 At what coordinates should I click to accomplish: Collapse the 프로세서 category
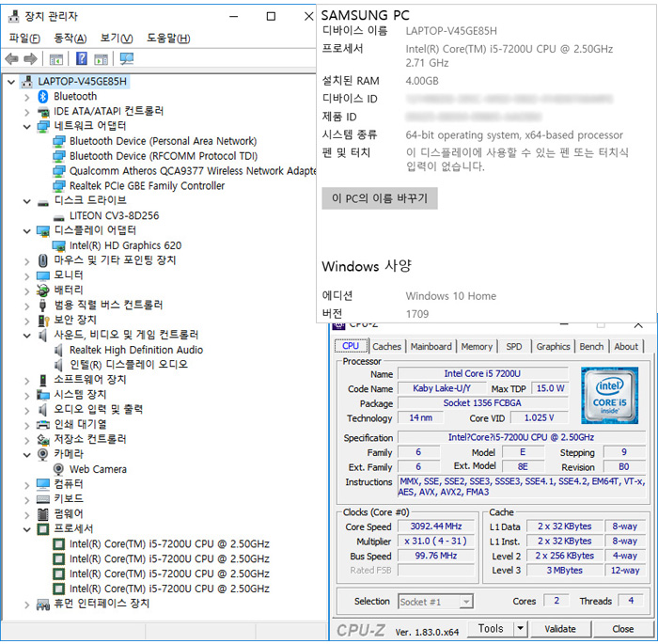coord(27,529)
